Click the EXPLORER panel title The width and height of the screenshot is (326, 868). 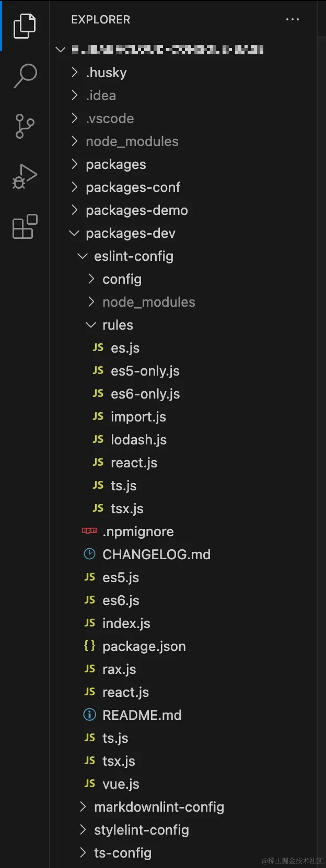(101, 20)
